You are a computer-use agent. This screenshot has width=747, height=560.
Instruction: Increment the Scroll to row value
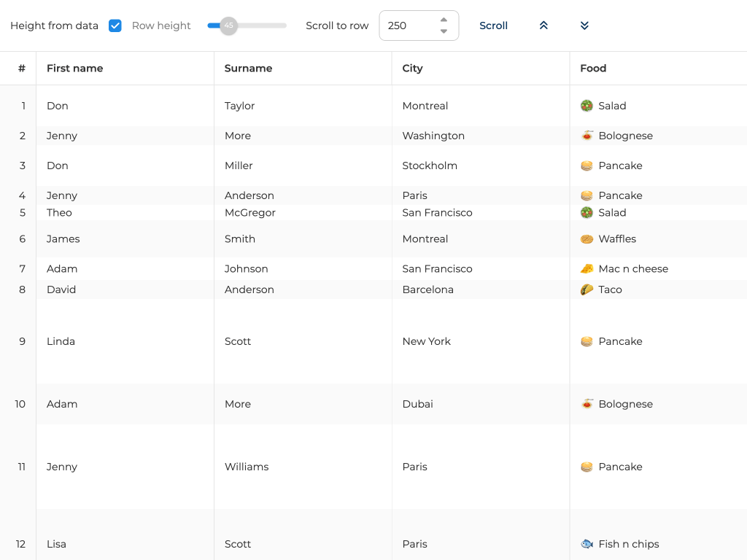tap(444, 20)
